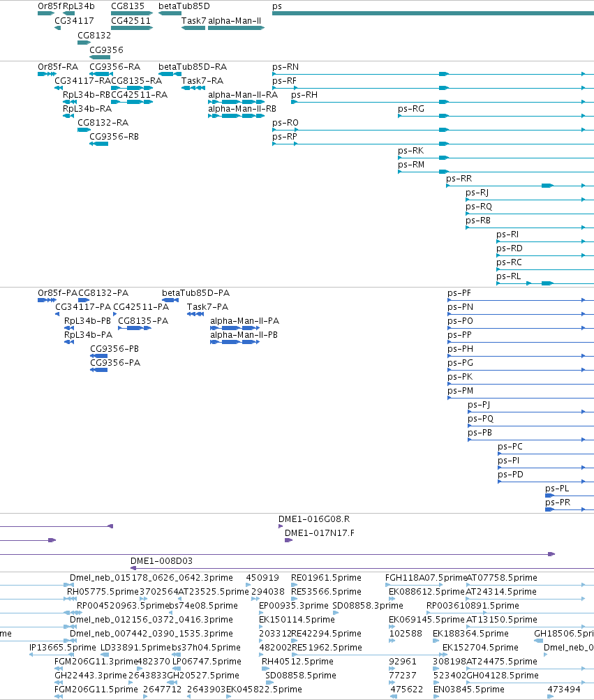
Task: Click the ps-RB transcript
Action: click(530, 228)
